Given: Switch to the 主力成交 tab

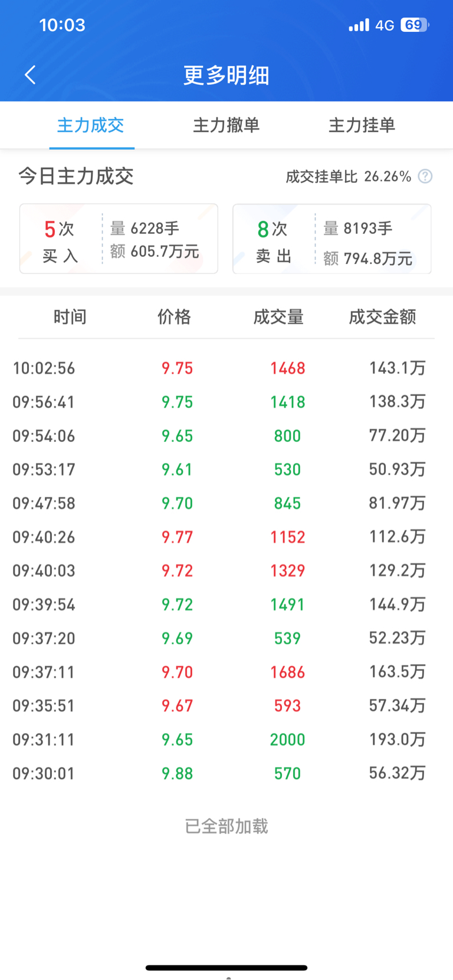Looking at the screenshot, I should click(x=91, y=125).
